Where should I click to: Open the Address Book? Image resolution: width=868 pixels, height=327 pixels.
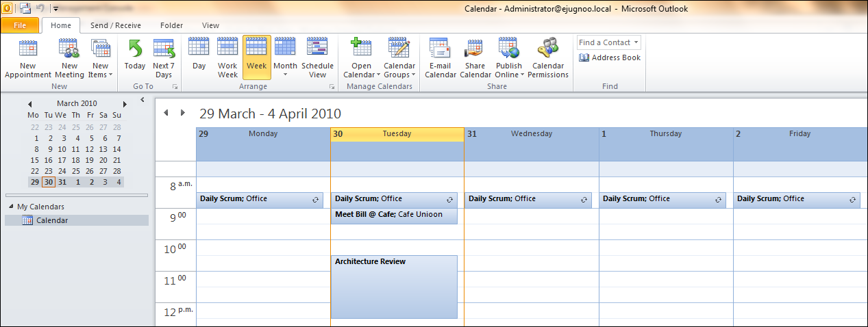click(610, 57)
